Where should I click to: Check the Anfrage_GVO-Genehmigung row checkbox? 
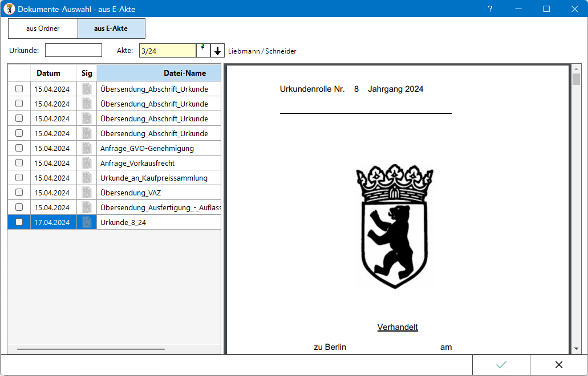(x=19, y=148)
